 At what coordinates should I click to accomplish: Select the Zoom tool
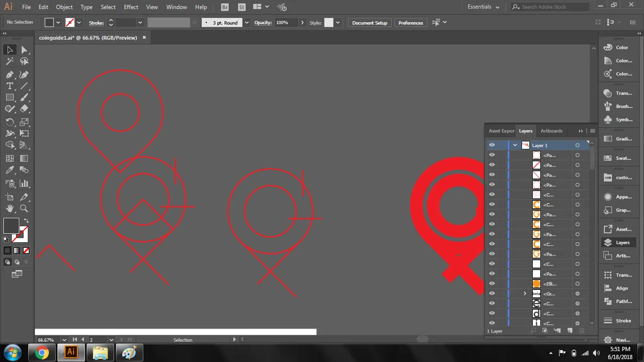click(x=24, y=208)
